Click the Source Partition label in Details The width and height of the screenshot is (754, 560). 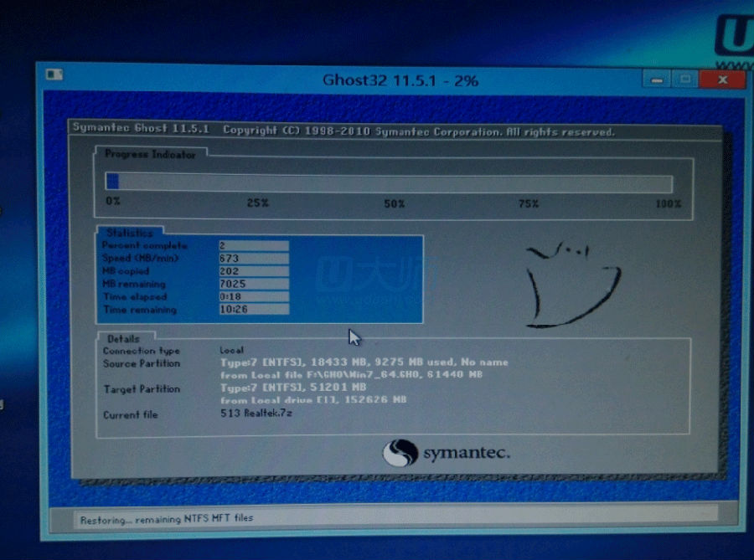(141, 364)
